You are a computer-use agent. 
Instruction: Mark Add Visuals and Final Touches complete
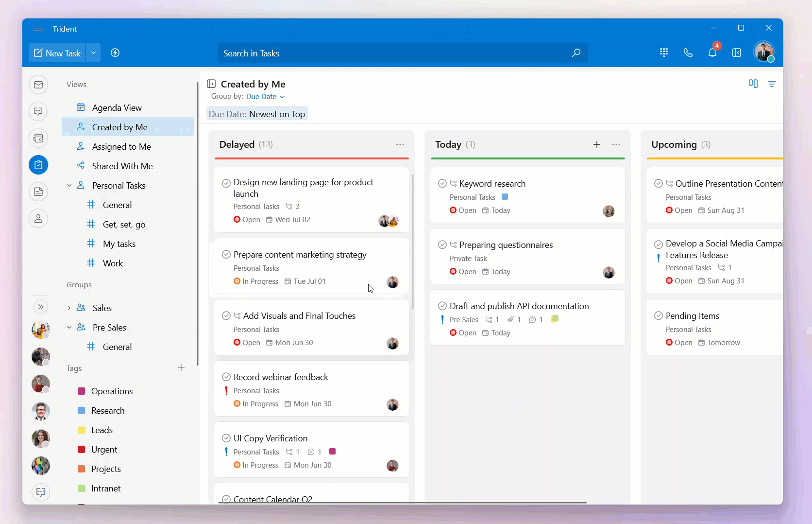click(x=226, y=316)
